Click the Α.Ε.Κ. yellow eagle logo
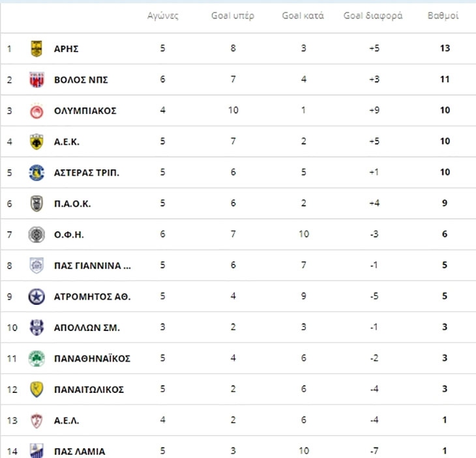 point(37,141)
